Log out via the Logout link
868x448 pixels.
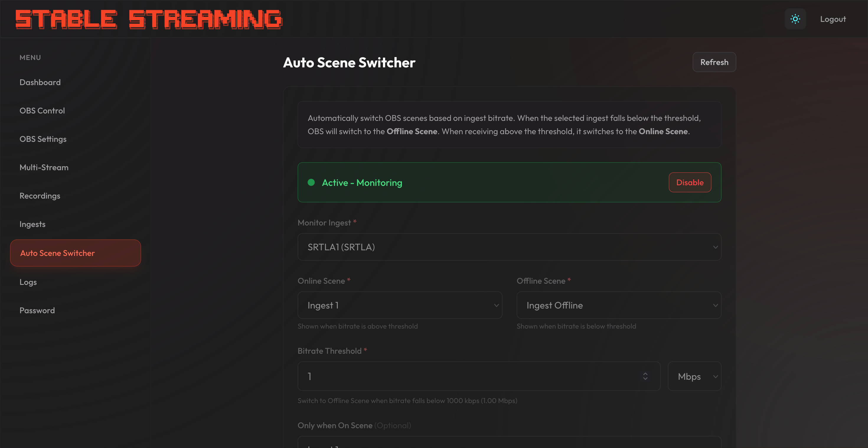click(833, 19)
